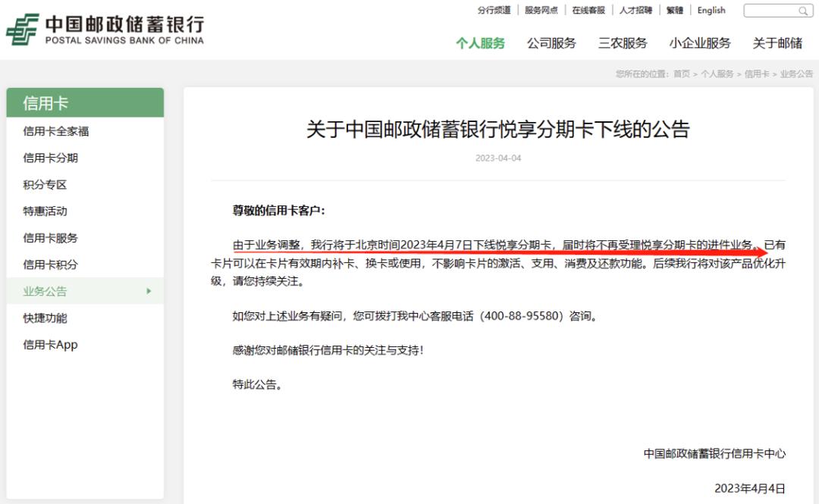Image resolution: width=819 pixels, height=504 pixels.
Task: Open 服务网点 branch locations link
Action: coord(540,10)
